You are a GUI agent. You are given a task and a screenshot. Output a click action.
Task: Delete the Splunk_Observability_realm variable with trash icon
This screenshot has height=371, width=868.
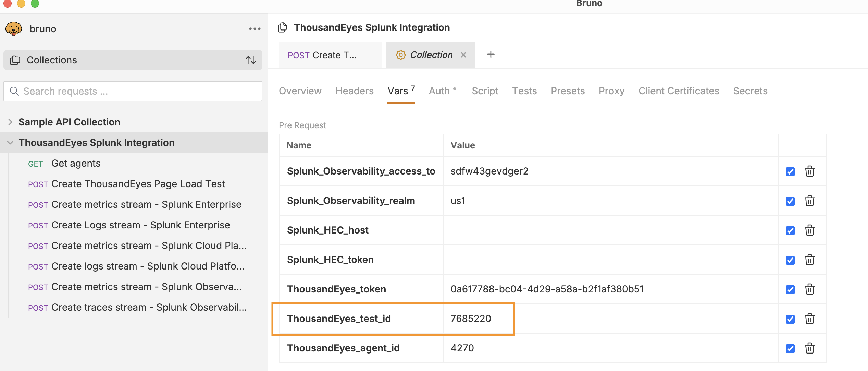pyautogui.click(x=809, y=201)
